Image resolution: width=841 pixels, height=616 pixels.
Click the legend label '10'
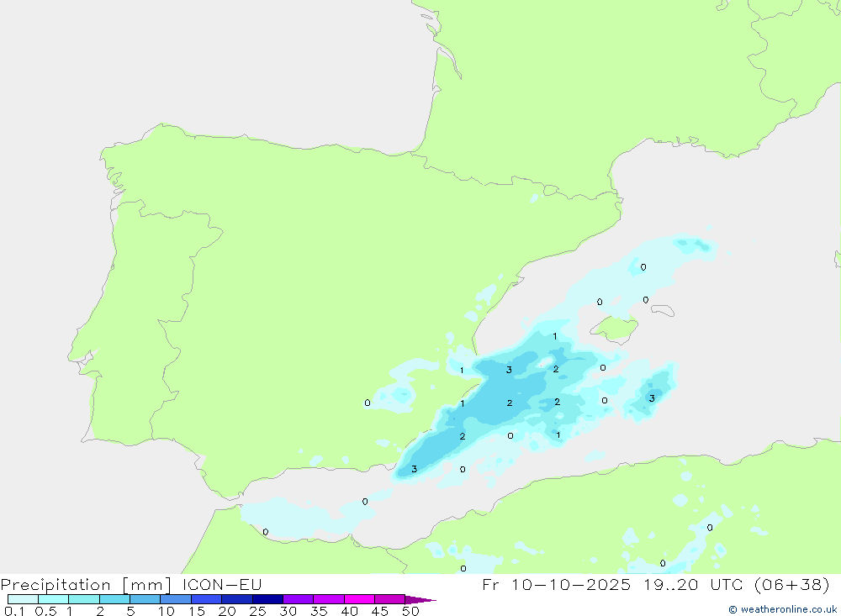[167, 611]
